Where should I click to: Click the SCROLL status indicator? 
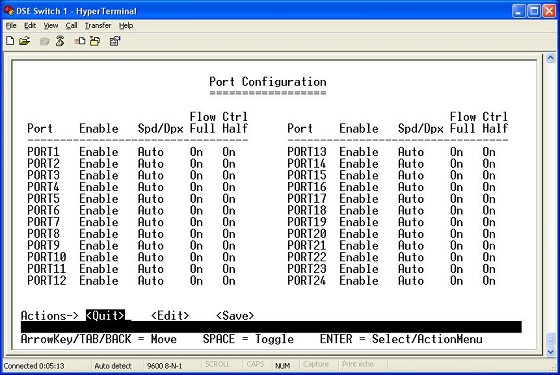tap(217, 364)
